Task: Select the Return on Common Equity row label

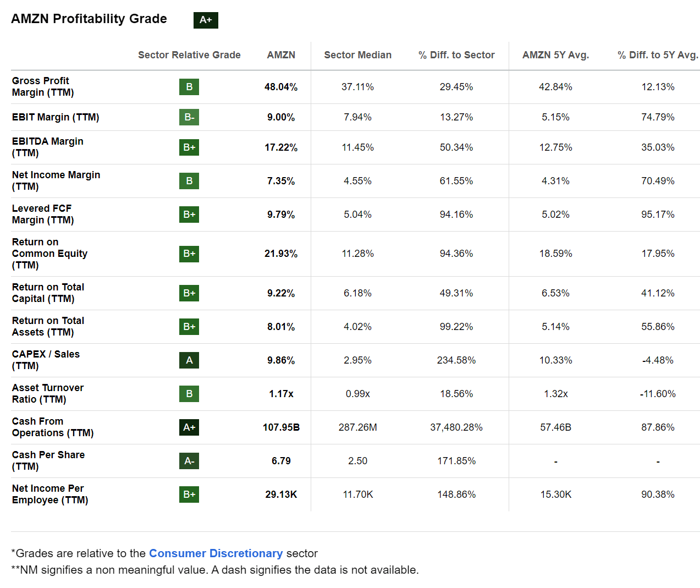Action: (x=49, y=254)
